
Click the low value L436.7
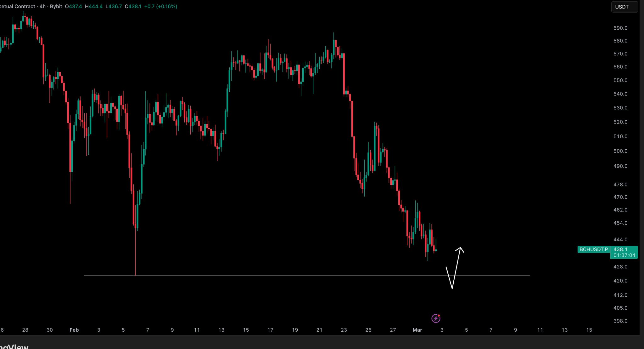coord(114,6)
